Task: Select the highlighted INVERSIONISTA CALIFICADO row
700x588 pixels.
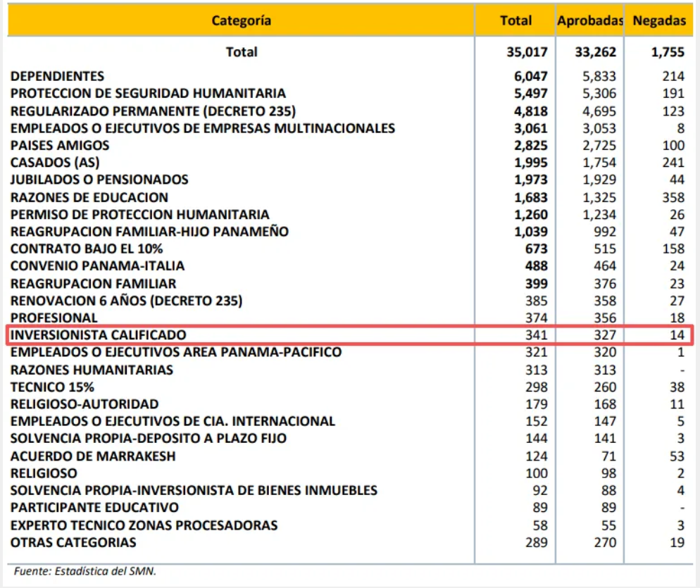Action: (x=350, y=335)
